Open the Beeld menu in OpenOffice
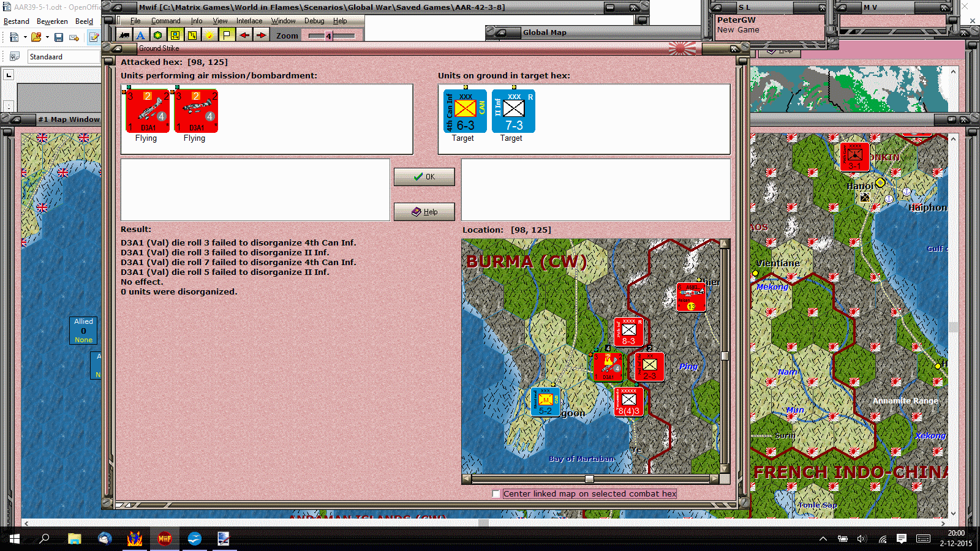Screen dimensions: 980x551 (85, 21)
